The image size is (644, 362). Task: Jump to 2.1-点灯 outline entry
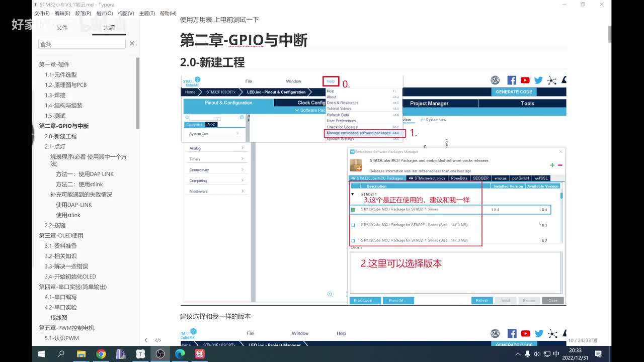55,146
